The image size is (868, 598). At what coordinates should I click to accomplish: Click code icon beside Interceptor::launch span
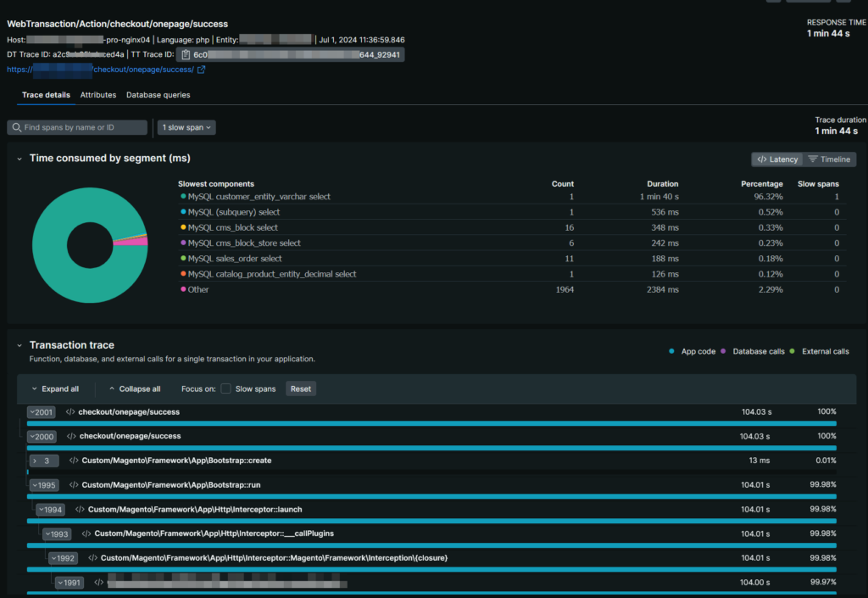pos(80,509)
